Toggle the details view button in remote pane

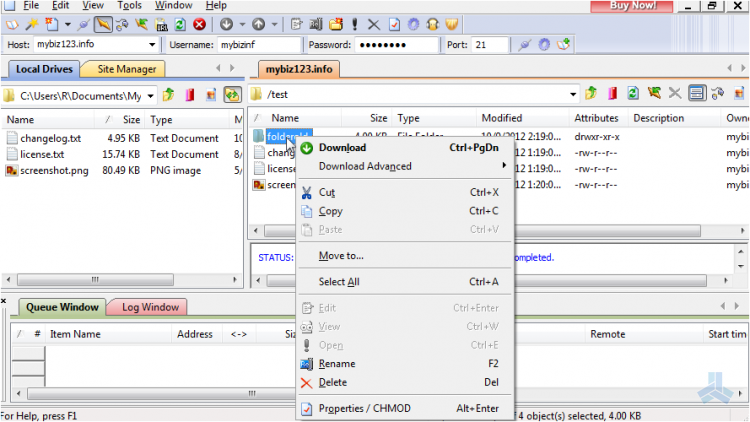click(x=697, y=94)
